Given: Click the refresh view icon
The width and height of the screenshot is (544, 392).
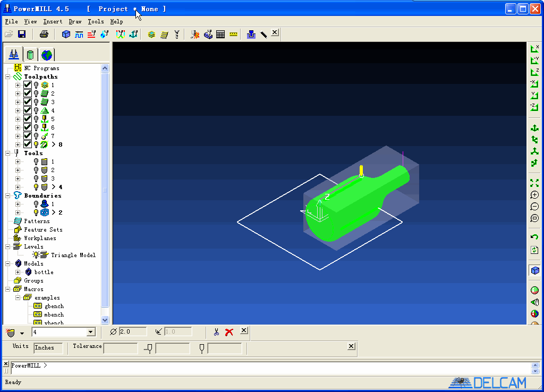Looking at the screenshot, I should (x=534, y=250).
